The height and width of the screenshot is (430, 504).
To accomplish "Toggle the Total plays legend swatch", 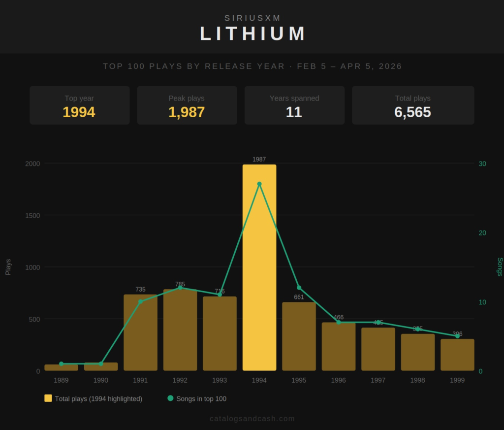I will tap(48, 398).
